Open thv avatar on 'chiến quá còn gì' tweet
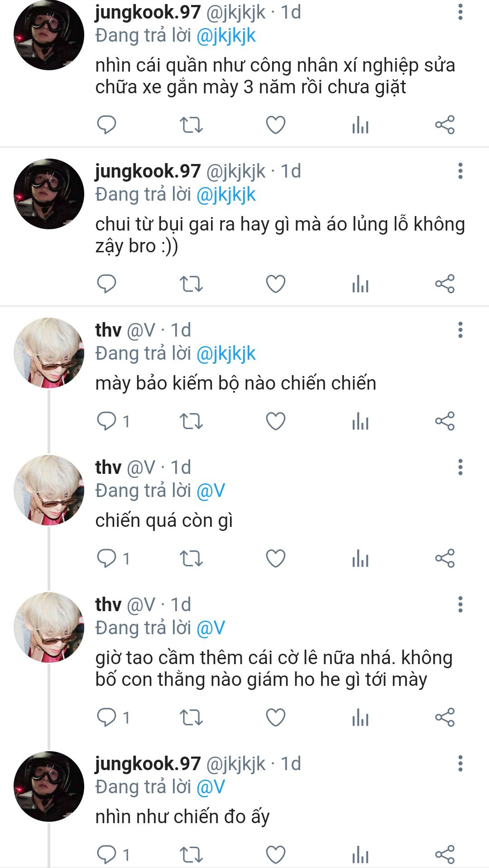This screenshot has height=868, width=489. click(x=49, y=490)
